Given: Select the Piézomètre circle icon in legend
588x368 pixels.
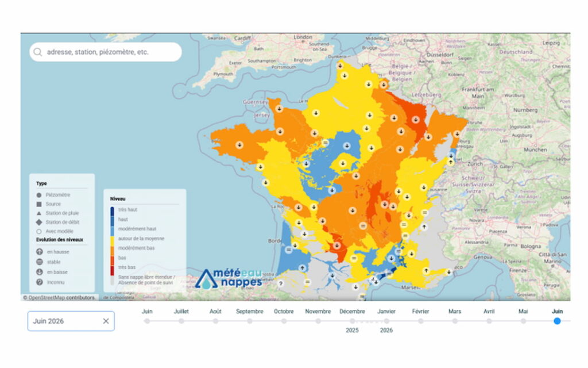Looking at the screenshot, I should pyautogui.click(x=39, y=195).
